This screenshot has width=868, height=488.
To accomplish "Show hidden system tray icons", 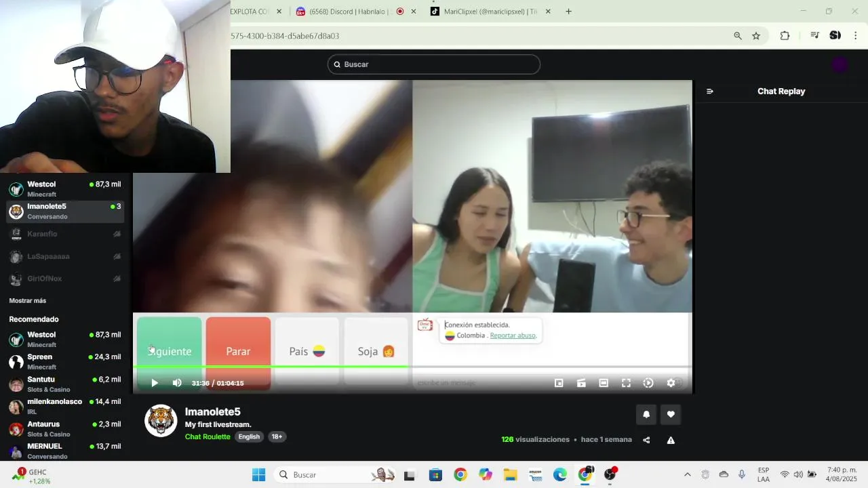I will 687,474.
